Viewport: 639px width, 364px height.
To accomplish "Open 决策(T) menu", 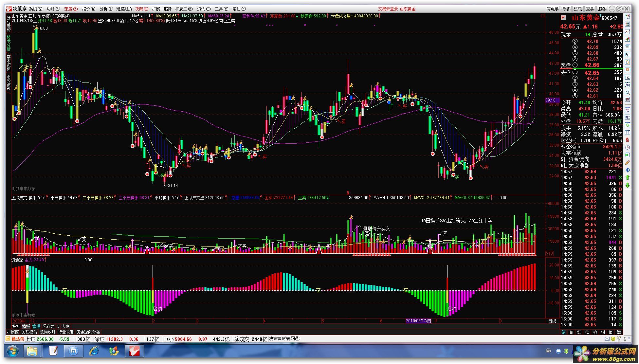I will [142, 9].
